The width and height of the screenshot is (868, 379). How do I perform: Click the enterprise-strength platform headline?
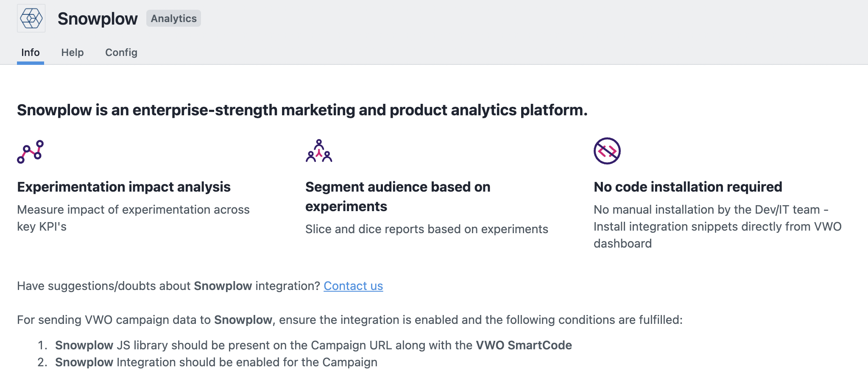302,110
